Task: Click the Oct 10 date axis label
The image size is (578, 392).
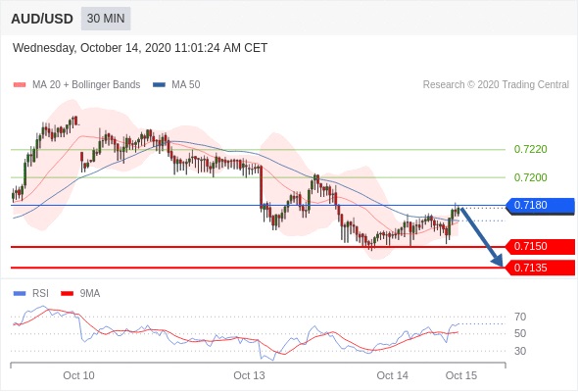Action: (x=78, y=375)
